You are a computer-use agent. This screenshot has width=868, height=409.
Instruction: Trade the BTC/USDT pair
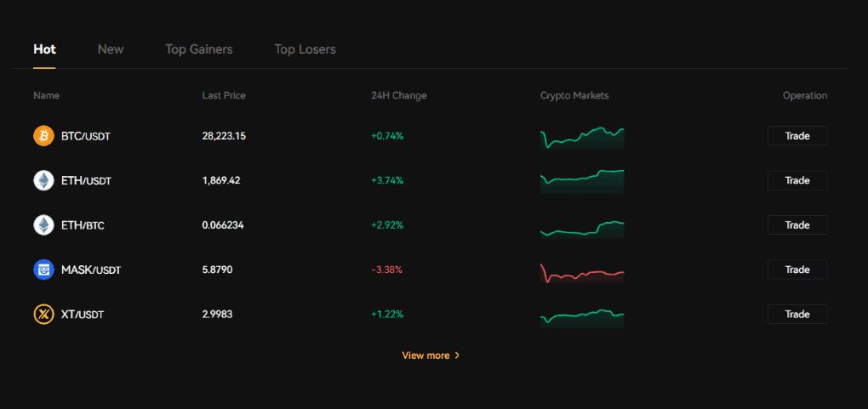(x=797, y=135)
